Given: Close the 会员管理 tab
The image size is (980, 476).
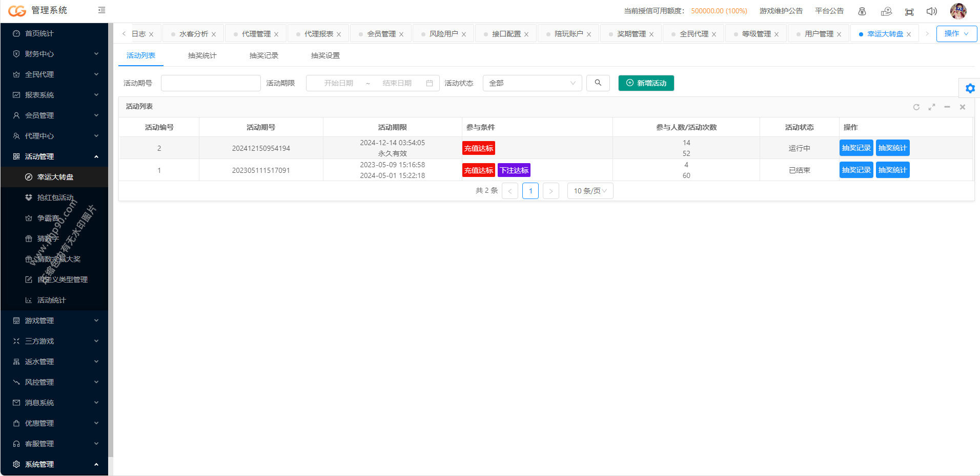Looking at the screenshot, I should [401, 34].
